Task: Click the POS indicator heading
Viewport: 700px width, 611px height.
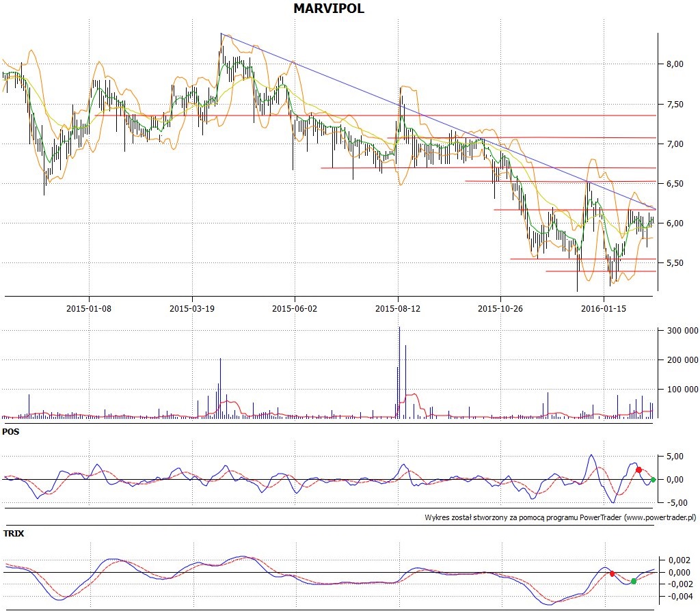Action: coord(11,431)
